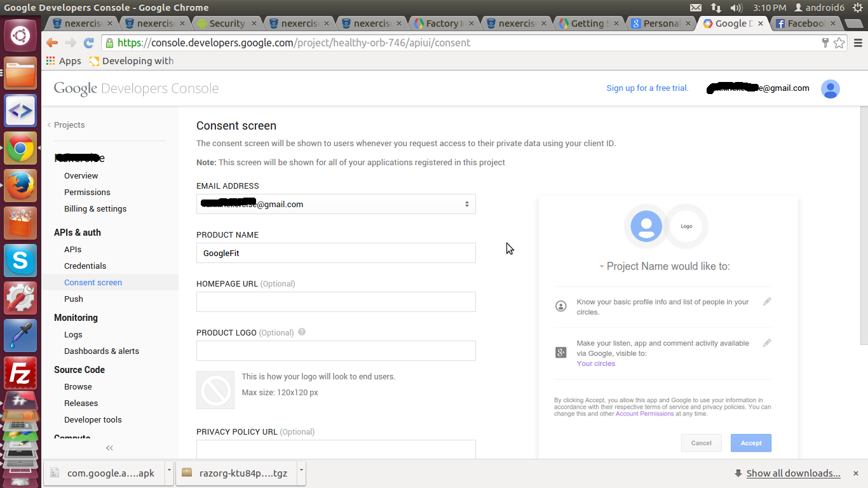Viewport: 868px width, 488px height.
Task: Click Sign up for a free trial
Action: pos(648,88)
